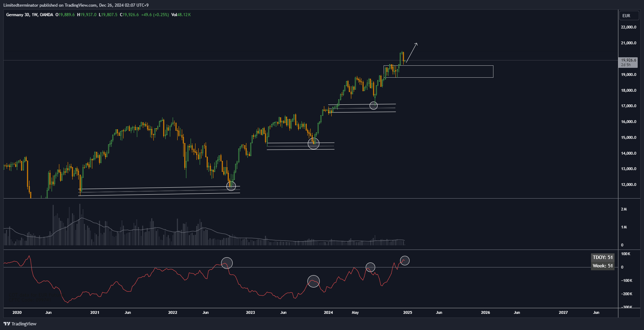644x330 pixels.
Task: Click the 13,000.0 price axis label
Action: [x=629, y=169]
